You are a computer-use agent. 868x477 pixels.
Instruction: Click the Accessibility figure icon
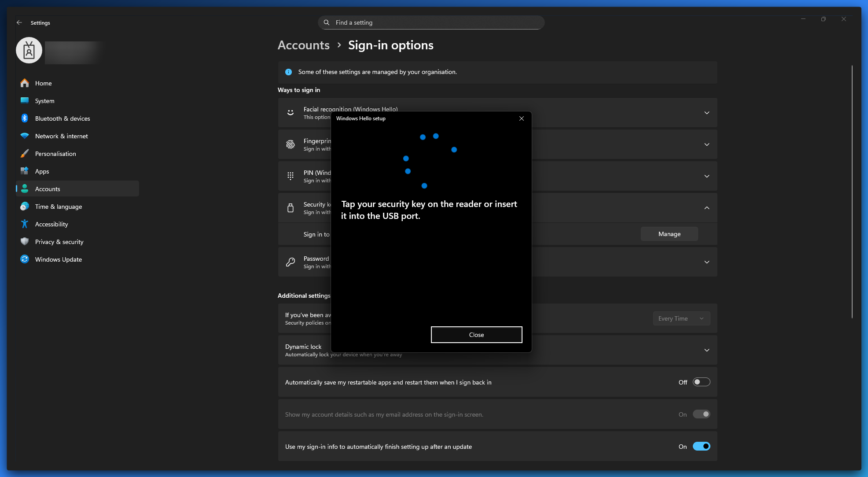pyautogui.click(x=25, y=224)
